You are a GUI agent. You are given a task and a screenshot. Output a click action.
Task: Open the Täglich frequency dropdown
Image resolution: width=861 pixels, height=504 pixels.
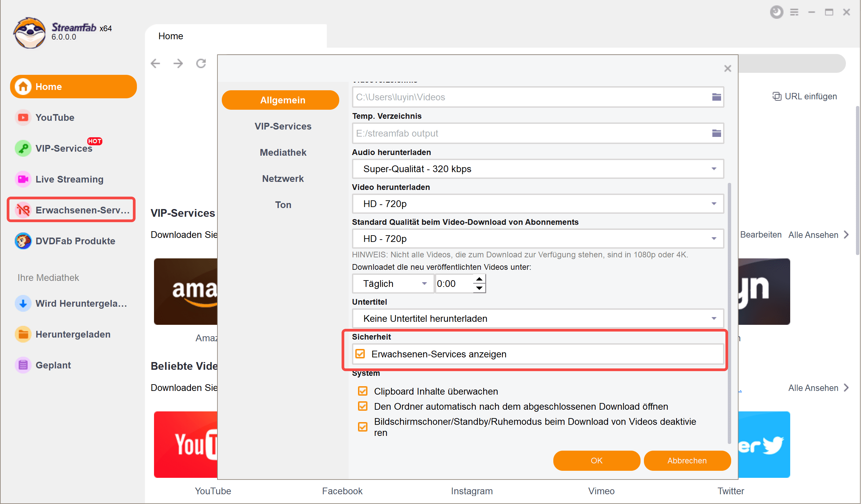[x=393, y=284]
